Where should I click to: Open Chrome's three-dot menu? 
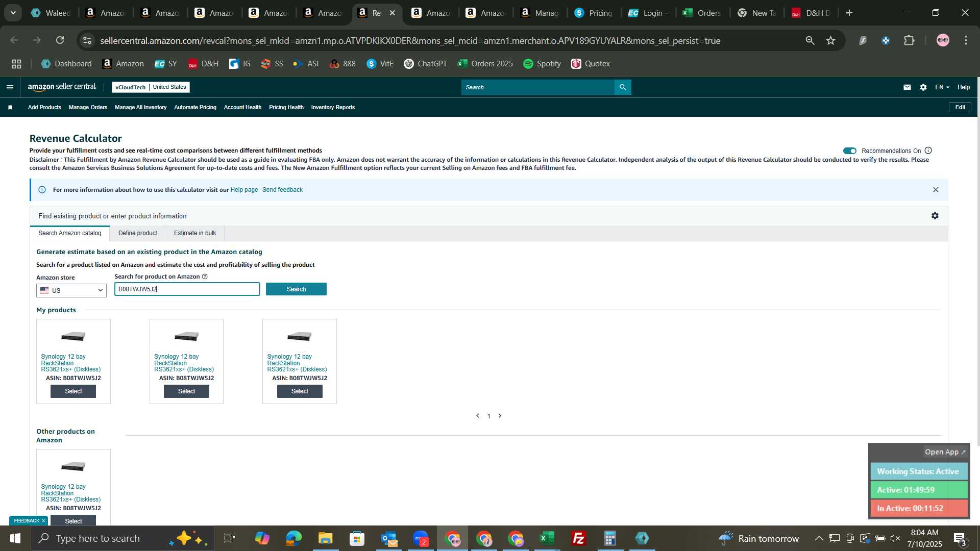966,40
